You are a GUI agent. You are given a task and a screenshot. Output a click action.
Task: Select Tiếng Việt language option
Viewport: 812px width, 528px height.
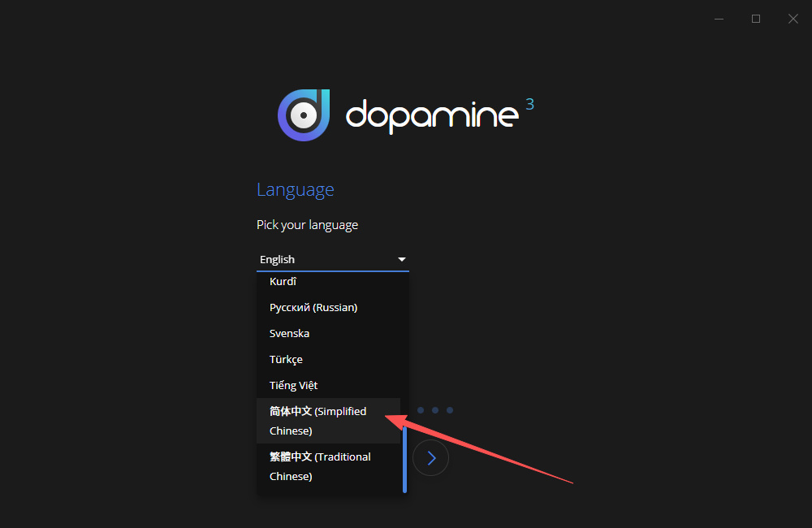point(328,385)
